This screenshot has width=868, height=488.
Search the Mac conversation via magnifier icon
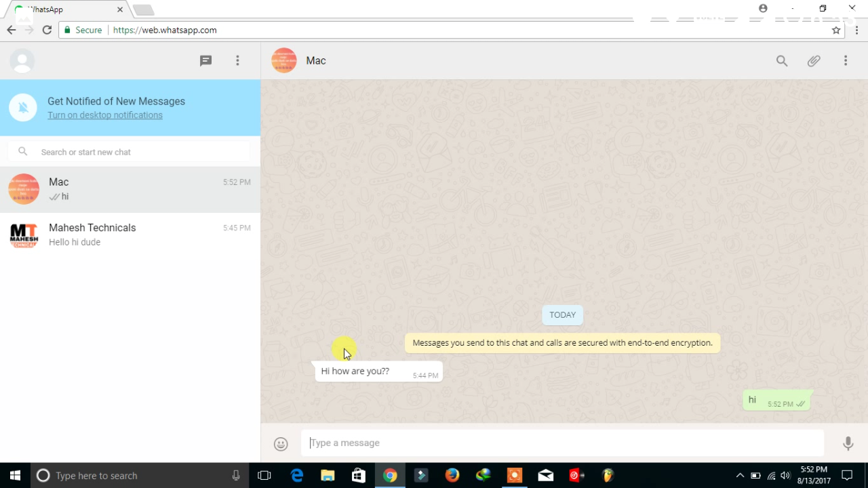782,60
